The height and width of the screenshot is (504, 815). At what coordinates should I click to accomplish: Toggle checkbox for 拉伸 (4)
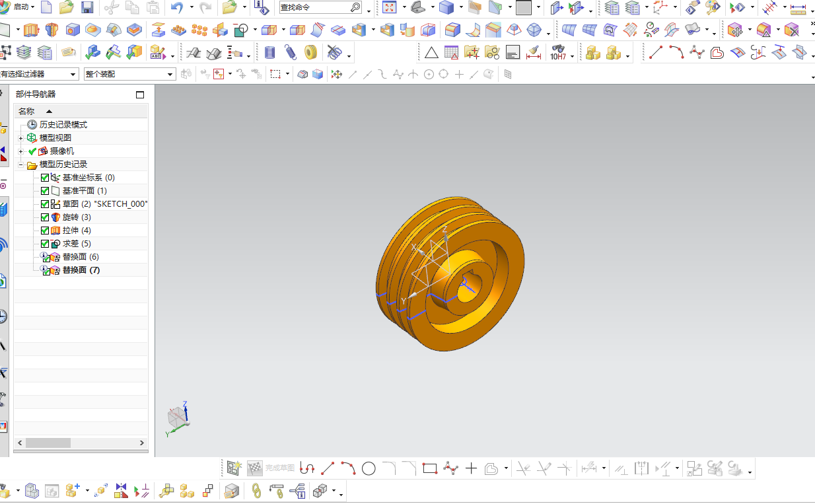pos(45,231)
